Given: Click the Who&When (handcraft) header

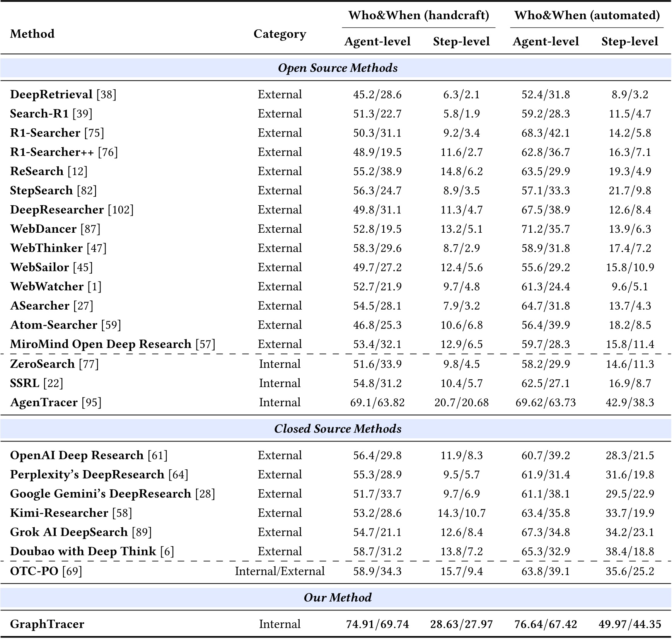Looking at the screenshot, I should point(418,15).
